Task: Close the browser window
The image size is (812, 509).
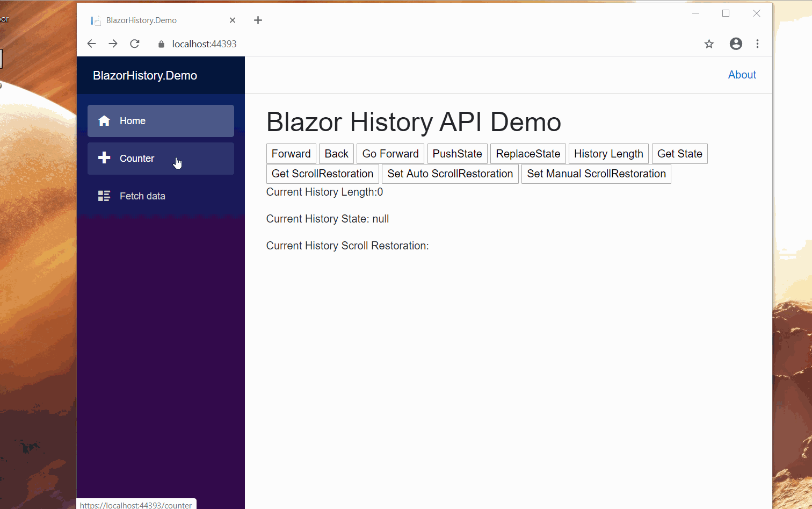Action: [x=756, y=13]
